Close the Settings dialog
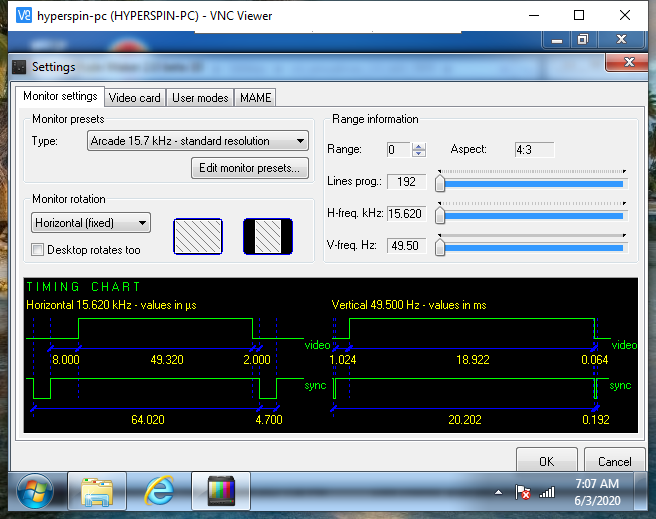This screenshot has width=656, height=519. 629,62
